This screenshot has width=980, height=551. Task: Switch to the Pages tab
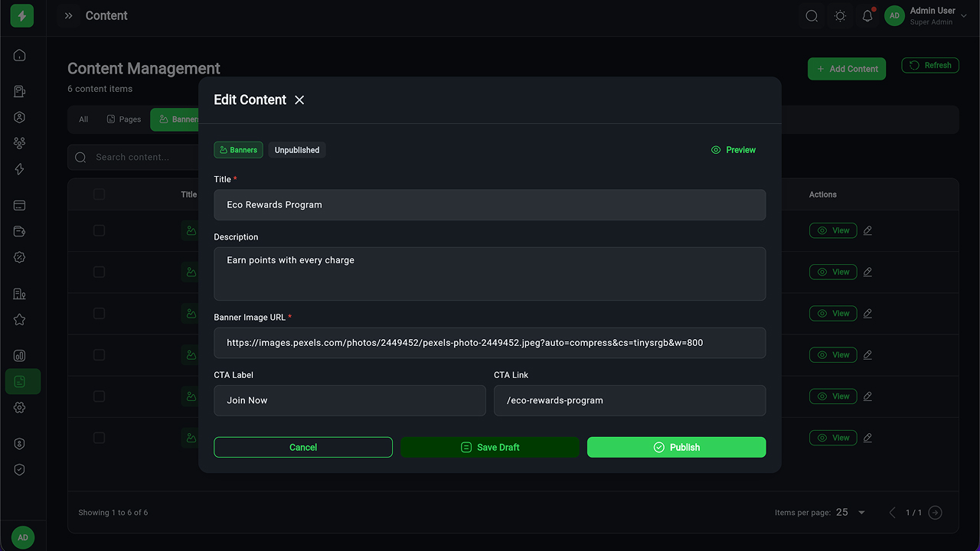click(124, 119)
